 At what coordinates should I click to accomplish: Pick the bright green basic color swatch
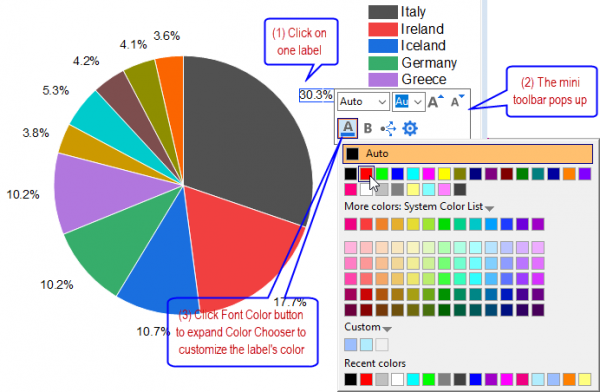point(382,174)
